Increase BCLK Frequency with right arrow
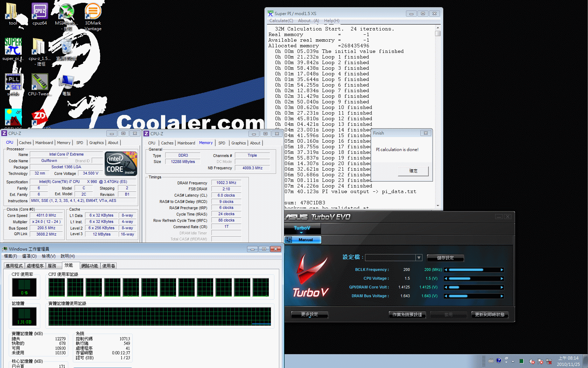The width and height of the screenshot is (588, 368). point(502,270)
